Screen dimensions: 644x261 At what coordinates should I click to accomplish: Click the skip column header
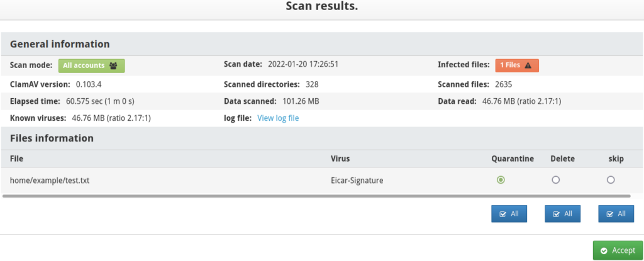(616, 158)
